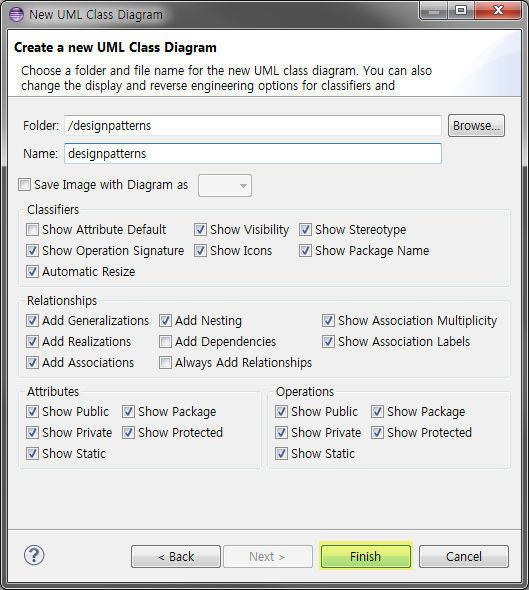Image resolution: width=529 pixels, height=590 pixels.
Task: Uncheck Show Association Multiplicity
Action: [328, 321]
